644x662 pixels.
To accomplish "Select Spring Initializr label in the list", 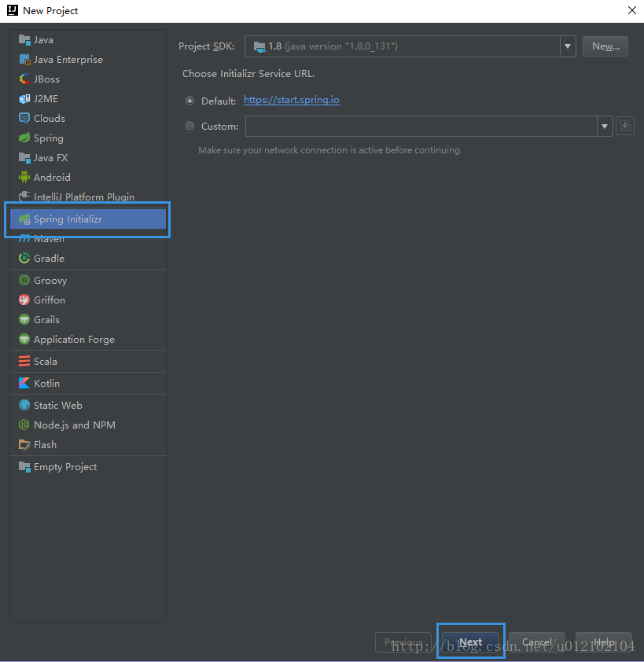I will coord(68,219).
